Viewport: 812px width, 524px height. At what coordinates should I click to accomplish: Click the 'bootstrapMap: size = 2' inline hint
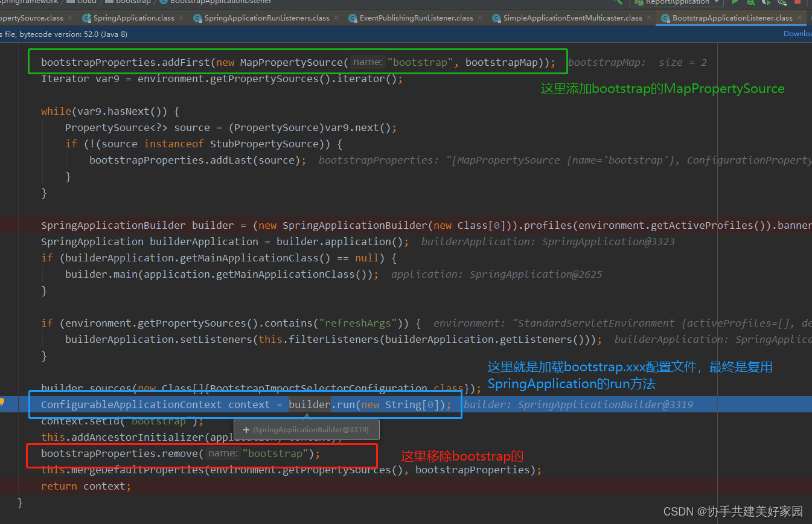click(x=638, y=62)
